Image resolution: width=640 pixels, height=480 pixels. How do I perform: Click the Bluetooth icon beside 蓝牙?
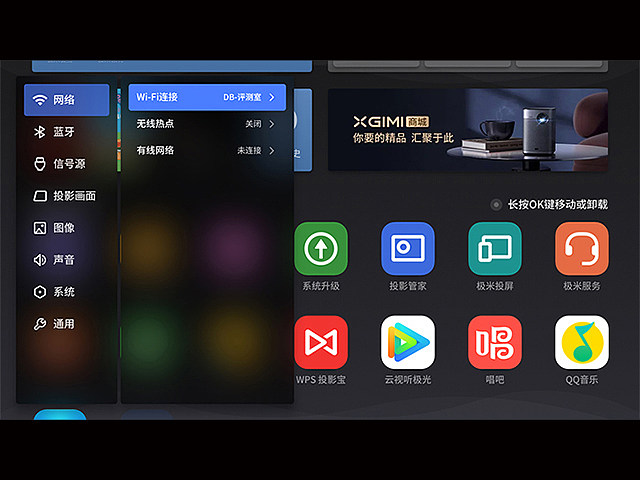[40, 132]
